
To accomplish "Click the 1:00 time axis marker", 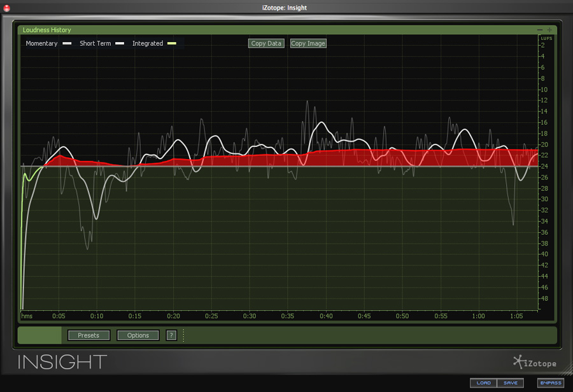I will click(x=478, y=316).
